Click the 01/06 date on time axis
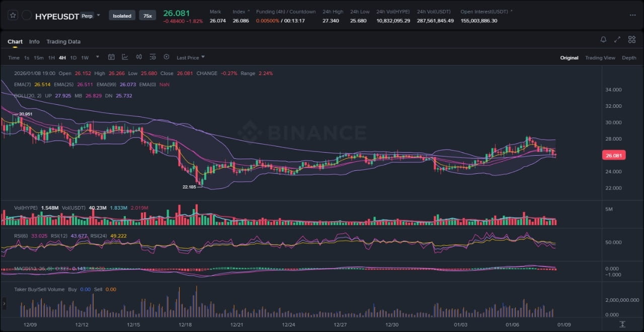 tap(512, 324)
